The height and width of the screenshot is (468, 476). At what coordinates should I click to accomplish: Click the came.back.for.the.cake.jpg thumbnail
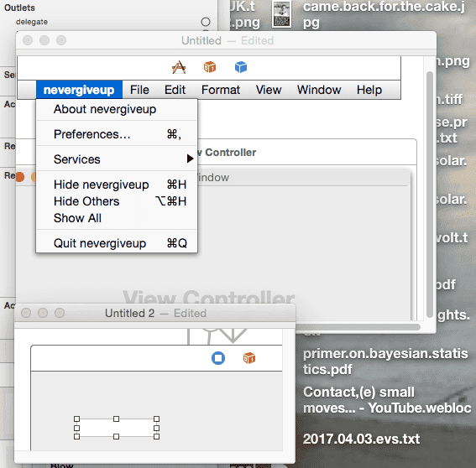[281, 14]
